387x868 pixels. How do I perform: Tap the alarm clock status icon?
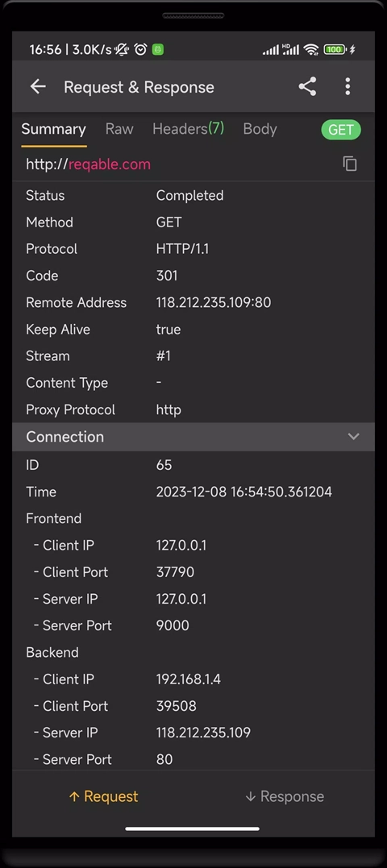click(x=140, y=49)
